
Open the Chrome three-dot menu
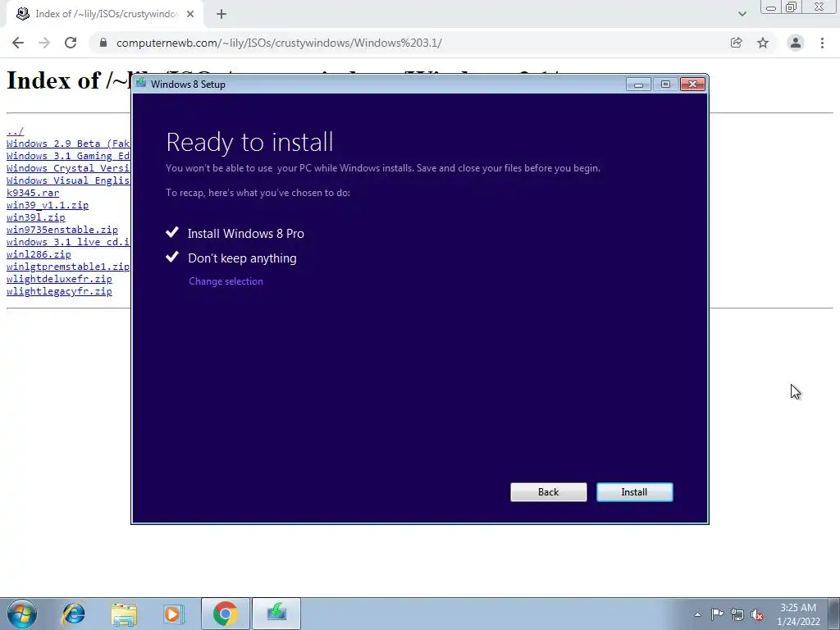tap(822, 43)
